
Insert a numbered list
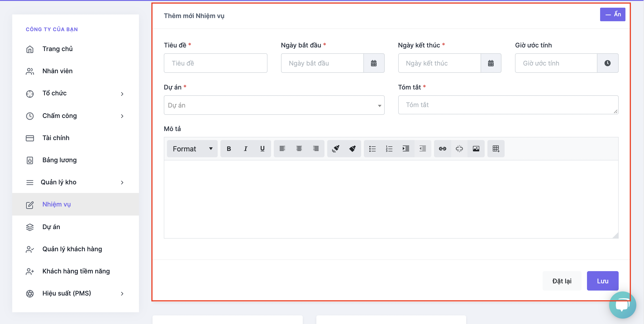(x=389, y=149)
